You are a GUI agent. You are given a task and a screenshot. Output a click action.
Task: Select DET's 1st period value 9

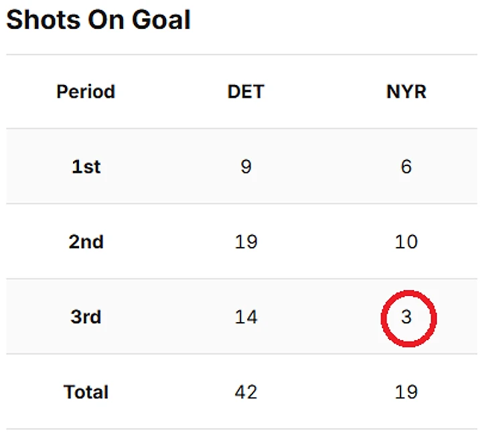246,167
